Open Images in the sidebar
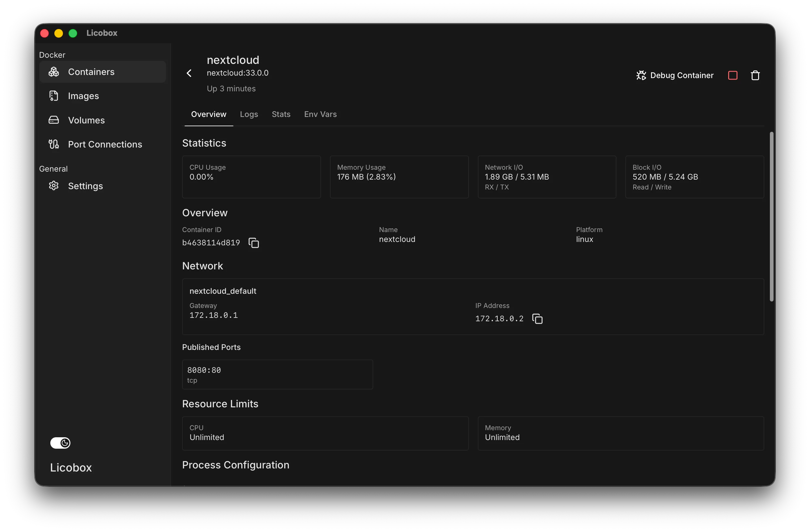This screenshot has height=532, width=810. 102,96
